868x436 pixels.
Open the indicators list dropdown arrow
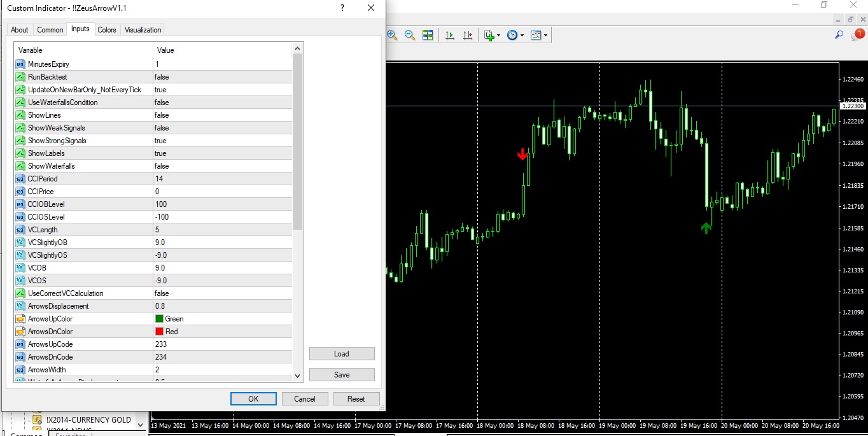coord(498,36)
